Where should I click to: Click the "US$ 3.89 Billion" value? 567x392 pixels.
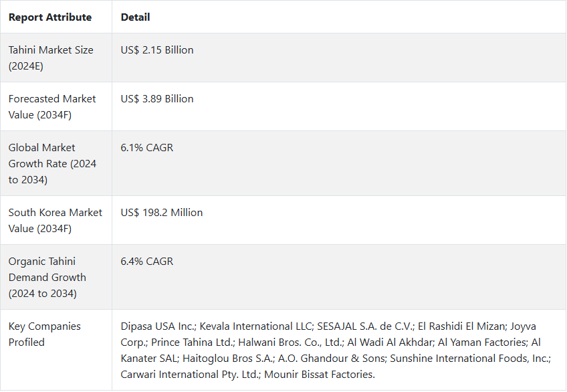[x=157, y=99]
